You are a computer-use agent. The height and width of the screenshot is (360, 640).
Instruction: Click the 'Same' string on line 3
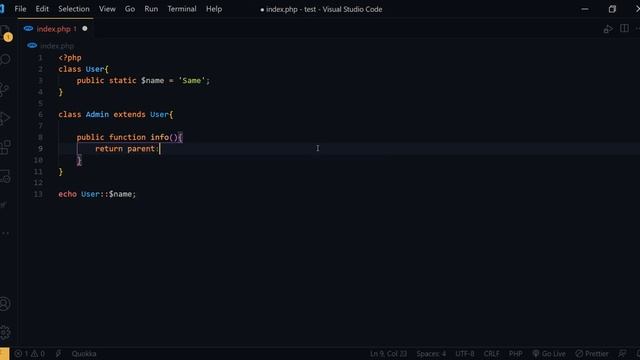point(191,81)
